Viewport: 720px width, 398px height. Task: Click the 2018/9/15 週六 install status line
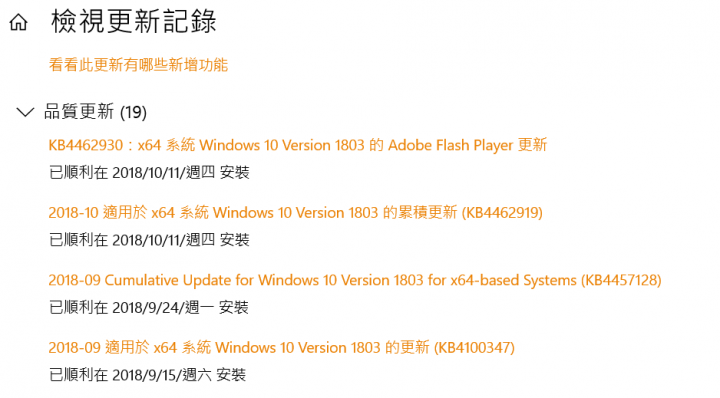(147, 375)
